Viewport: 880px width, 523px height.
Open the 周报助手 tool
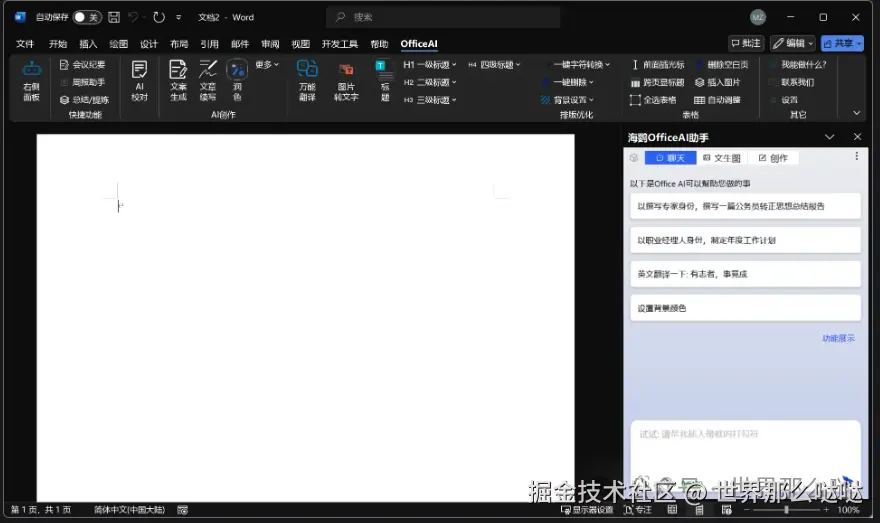click(x=82, y=82)
